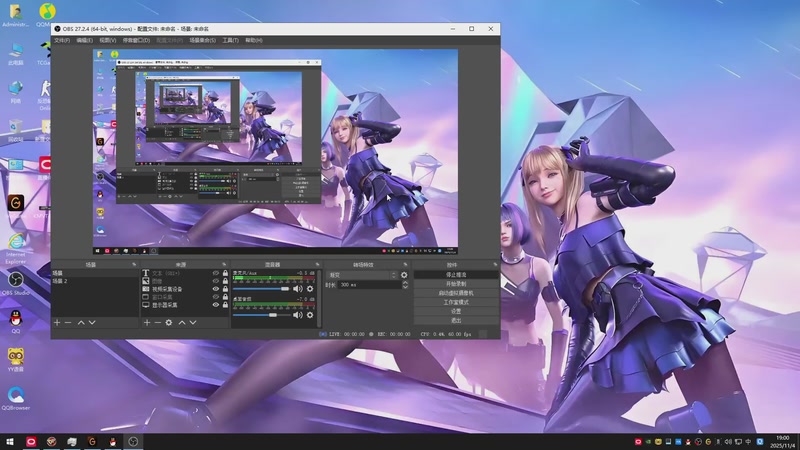Open the YY语音 desktop shortcut
The height and width of the screenshot is (450, 800).
[x=16, y=359]
